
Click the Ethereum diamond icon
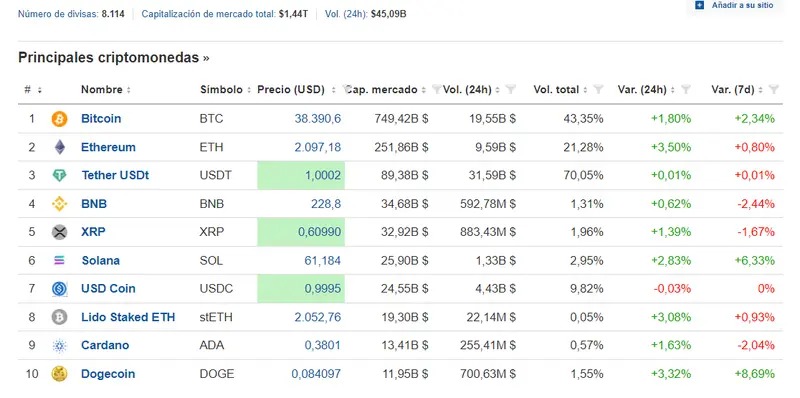(60, 147)
